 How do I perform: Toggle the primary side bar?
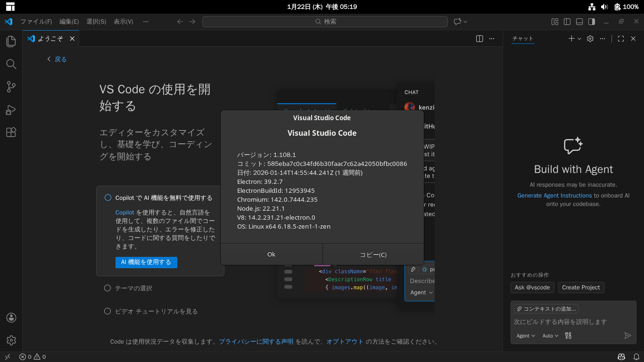coord(567,22)
